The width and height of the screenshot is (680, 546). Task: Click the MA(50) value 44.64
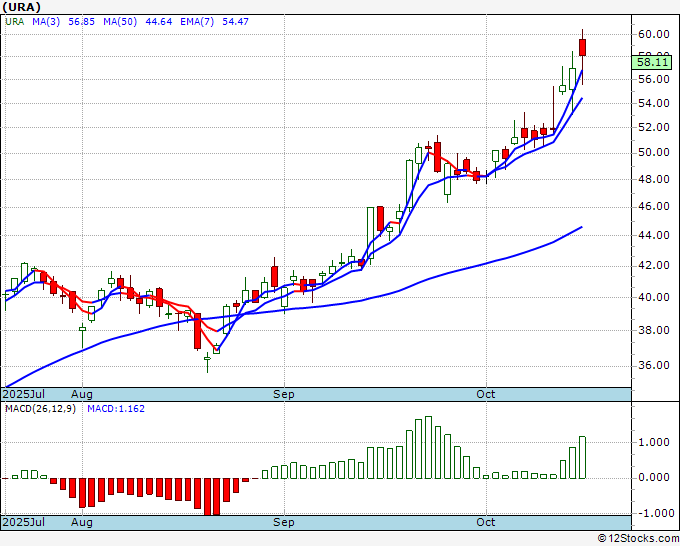point(159,22)
